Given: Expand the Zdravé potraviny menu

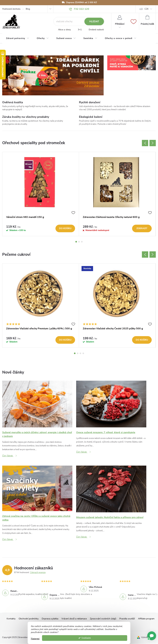Looking at the screenshot, I should (18, 38).
